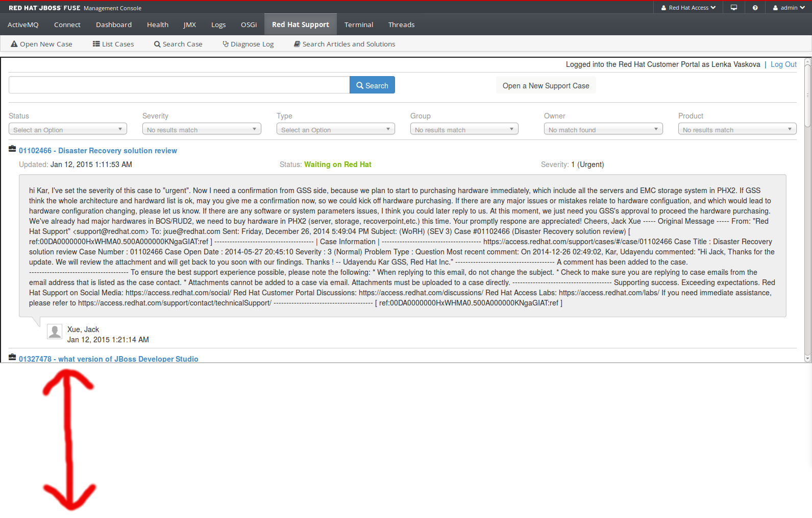The image size is (812, 518).
Task: Click the Waiting on Red Hat status text
Action: (338, 164)
